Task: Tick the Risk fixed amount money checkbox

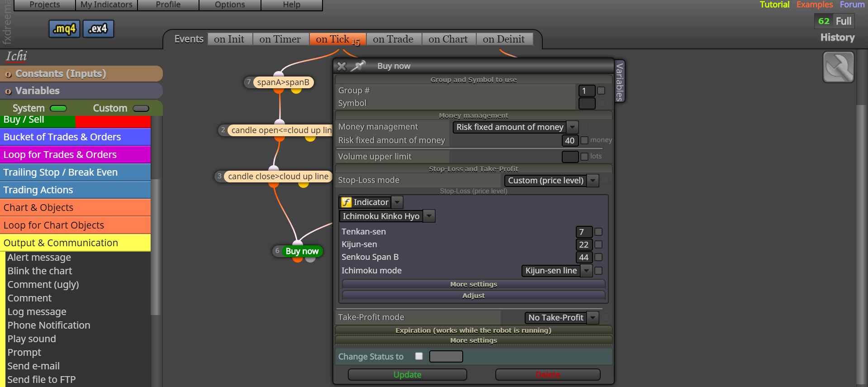Action: tap(584, 140)
